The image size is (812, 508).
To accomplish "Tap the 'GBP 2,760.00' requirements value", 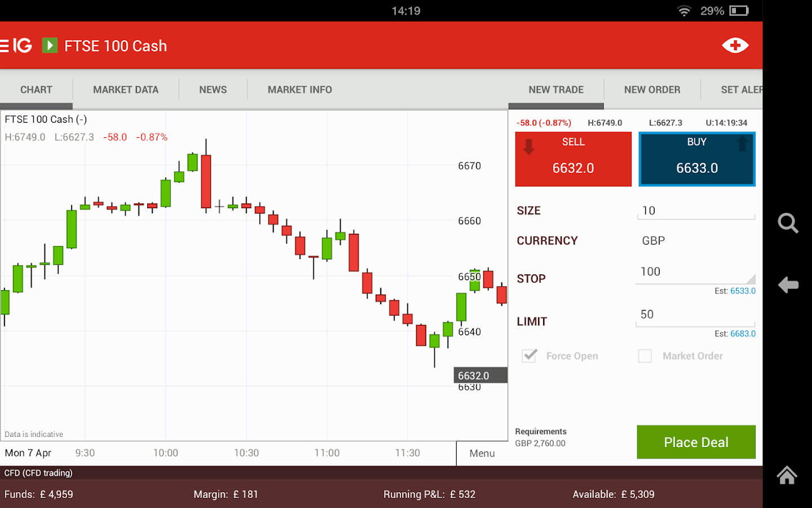I will 540,443.
